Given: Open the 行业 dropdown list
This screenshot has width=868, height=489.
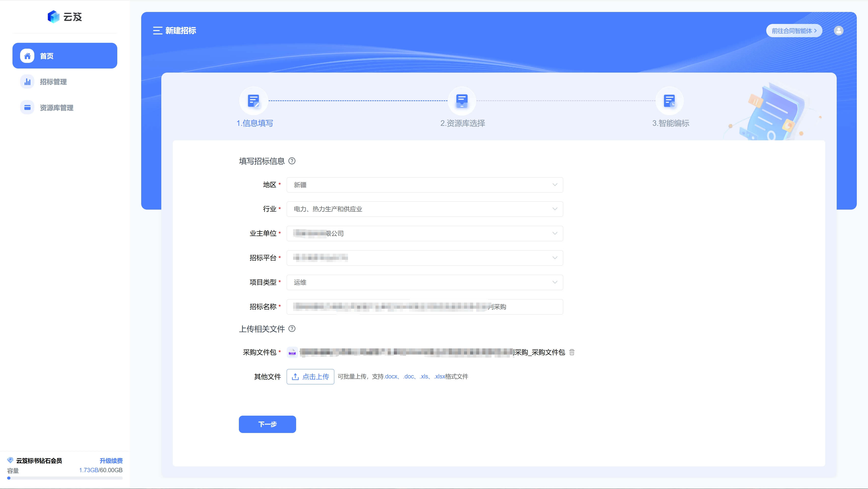Looking at the screenshot, I should click(x=424, y=209).
